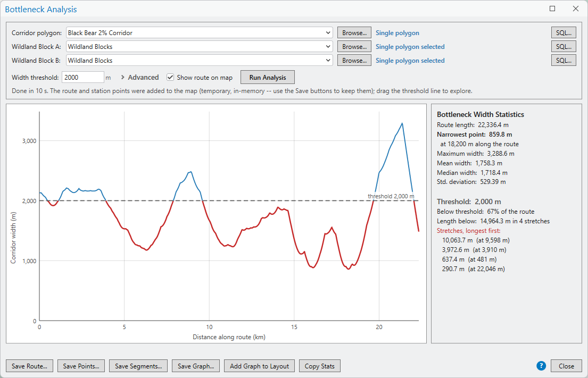Click 'Mean width: 1,758.3 m' value
The width and height of the screenshot is (588, 378).
[x=469, y=163]
